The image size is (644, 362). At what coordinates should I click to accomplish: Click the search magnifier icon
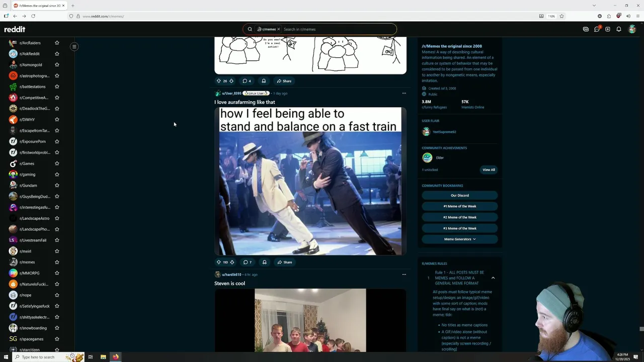coord(250,29)
